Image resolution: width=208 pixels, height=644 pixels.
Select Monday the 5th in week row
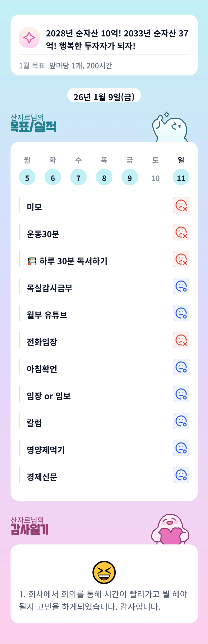pos(27,177)
